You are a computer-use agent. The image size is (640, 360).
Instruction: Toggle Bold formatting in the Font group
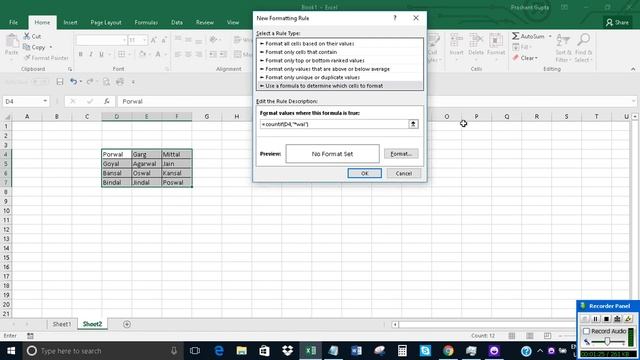(80, 54)
